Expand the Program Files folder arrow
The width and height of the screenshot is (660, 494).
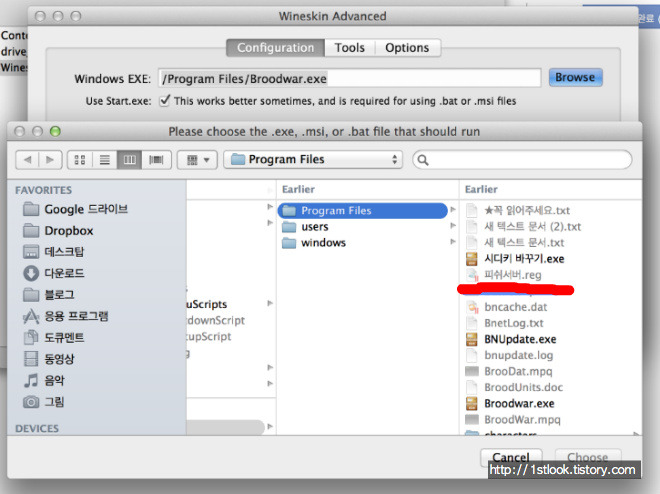pos(453,209)
